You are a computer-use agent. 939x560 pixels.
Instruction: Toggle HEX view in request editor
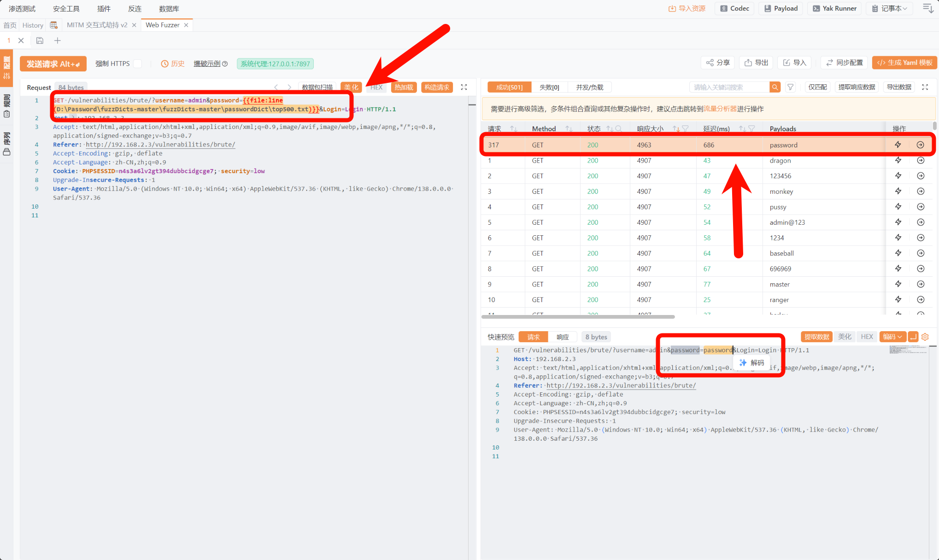(x=376, y=87)
